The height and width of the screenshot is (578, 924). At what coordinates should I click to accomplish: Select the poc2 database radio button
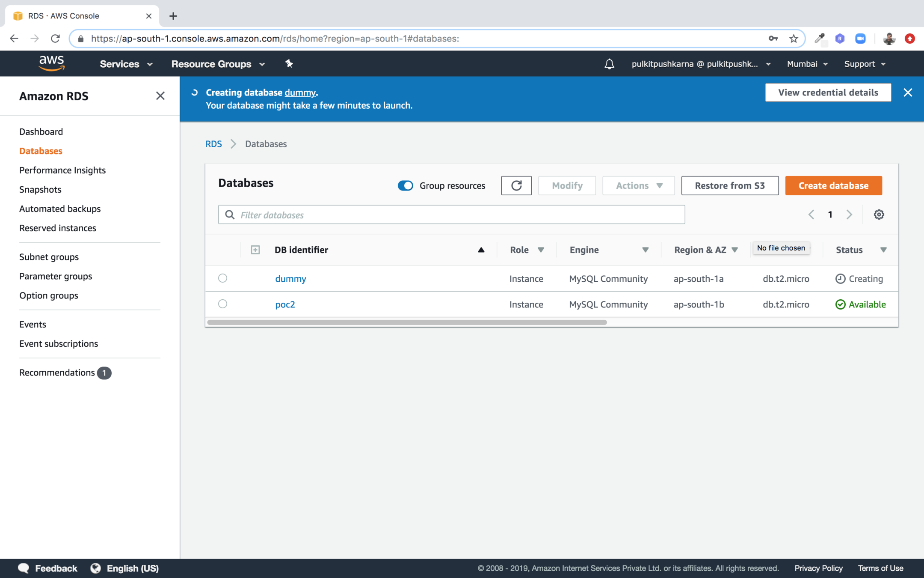[x=222, y=304]
